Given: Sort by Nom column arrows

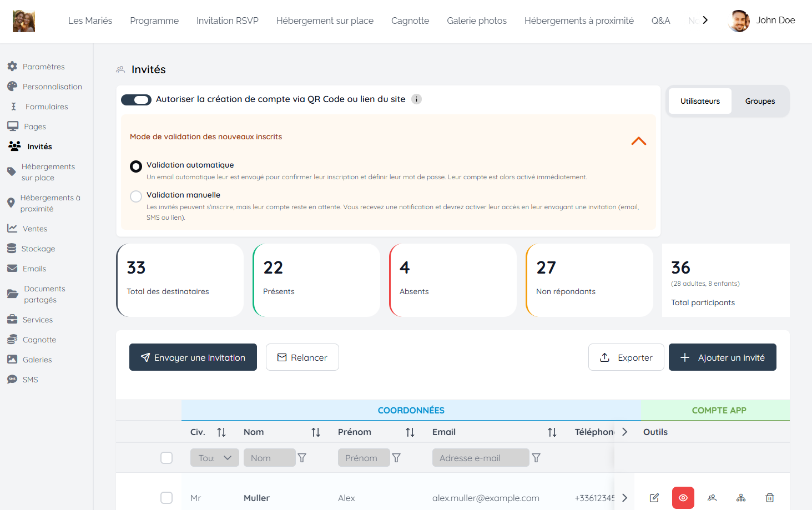Looking at the screenshot, I should point(316,432).
